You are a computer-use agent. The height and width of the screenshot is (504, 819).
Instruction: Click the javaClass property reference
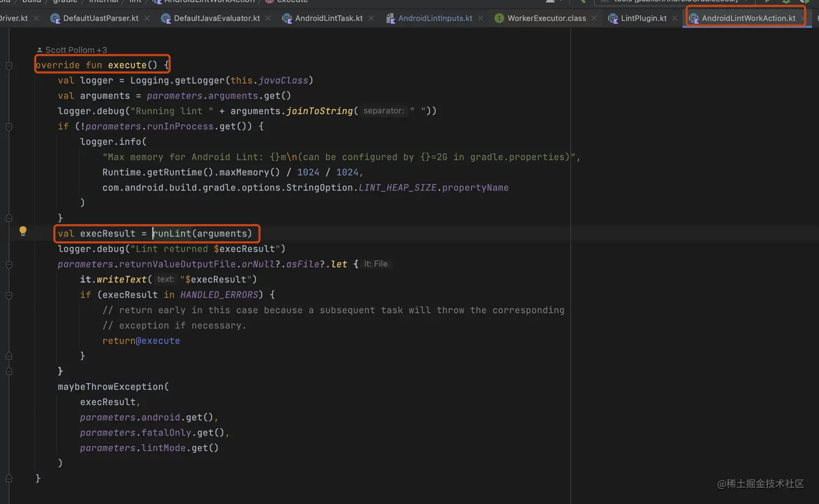[283, 81]
